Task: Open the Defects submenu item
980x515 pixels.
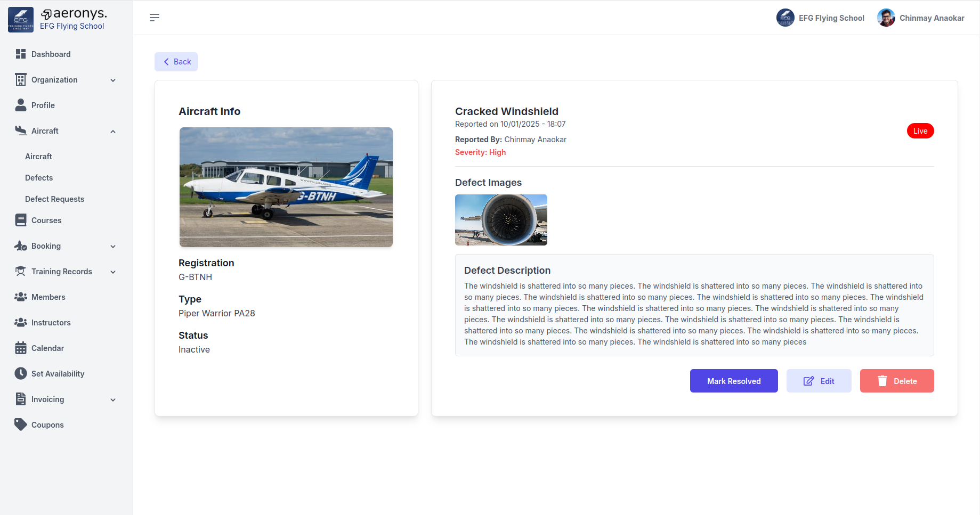Action: (39, 178)
